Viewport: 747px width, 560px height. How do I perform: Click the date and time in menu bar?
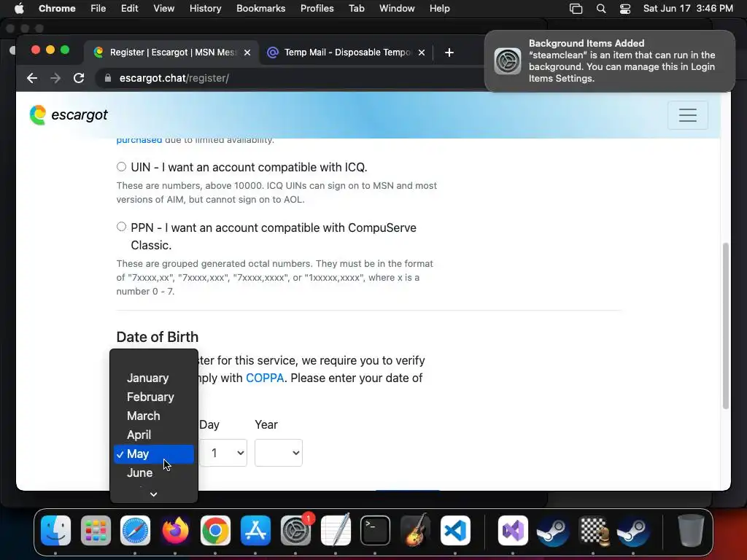click(688, 9)
